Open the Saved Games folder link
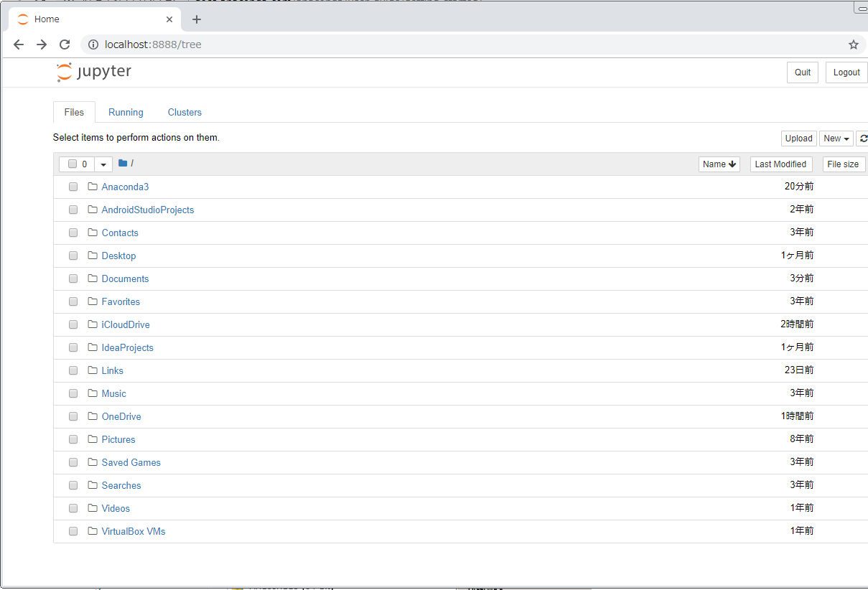This screenshot has width=868, height=590. pyautogui.click(x=131, y=462)
